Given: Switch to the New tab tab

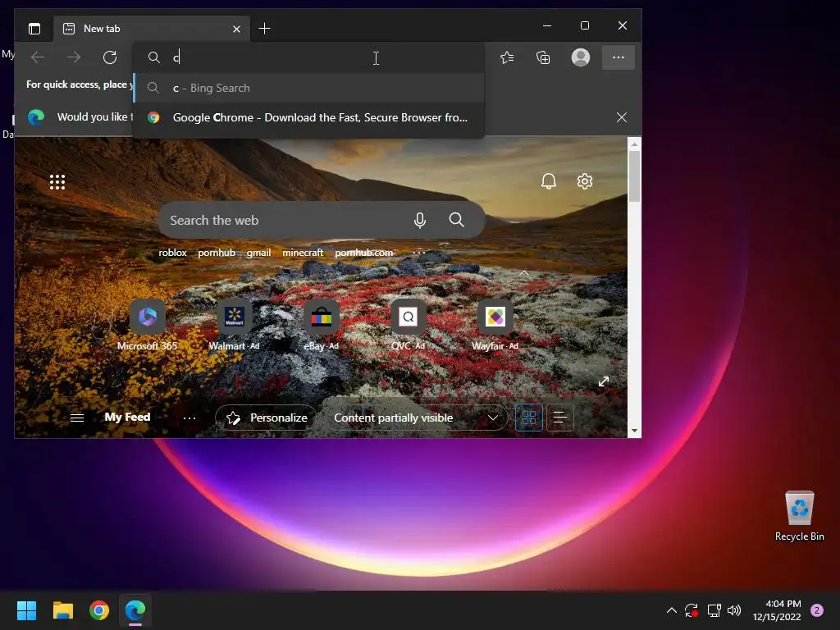Looking at the screenshot, I should coord(152,29).
